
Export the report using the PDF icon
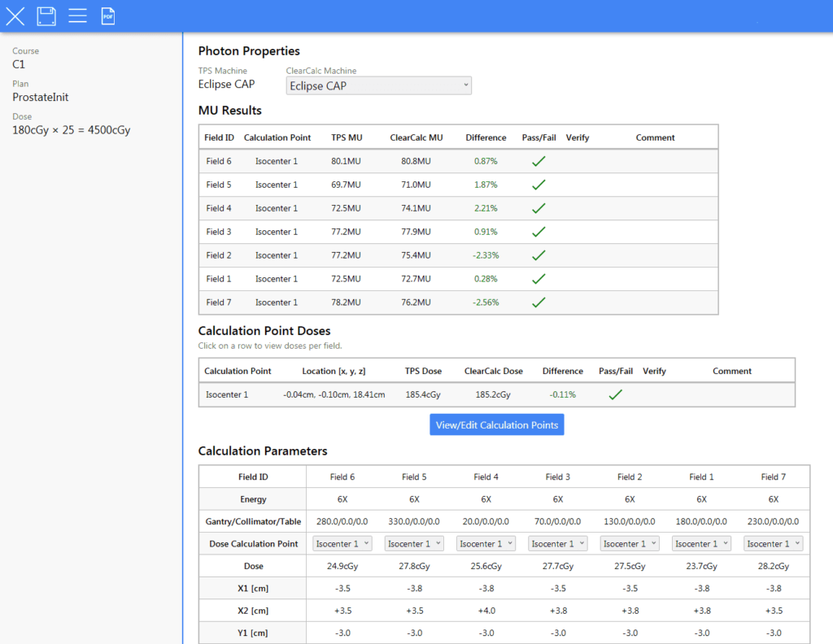click(x=107, y=15)
